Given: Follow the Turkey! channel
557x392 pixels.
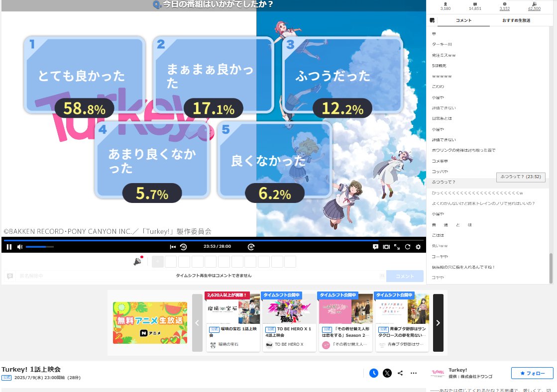Looking at the screenshot, I should [532, 373].
